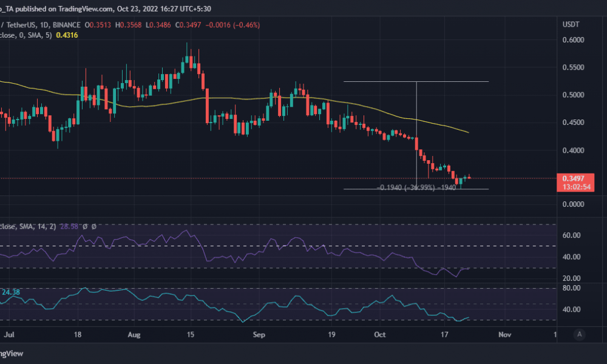The height and width of the screenshot is (364, 607).
Task: Click the 60.00 label on RSI axis
Action: 571,235
